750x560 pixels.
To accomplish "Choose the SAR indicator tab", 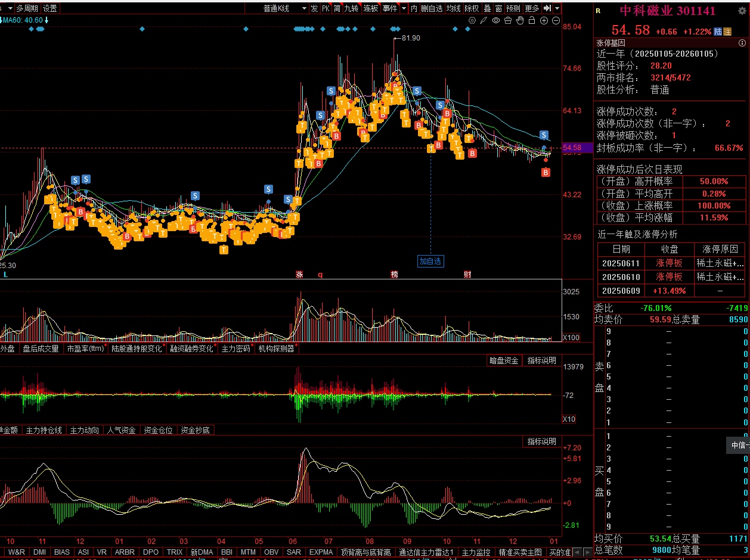I will coord(294,552).
